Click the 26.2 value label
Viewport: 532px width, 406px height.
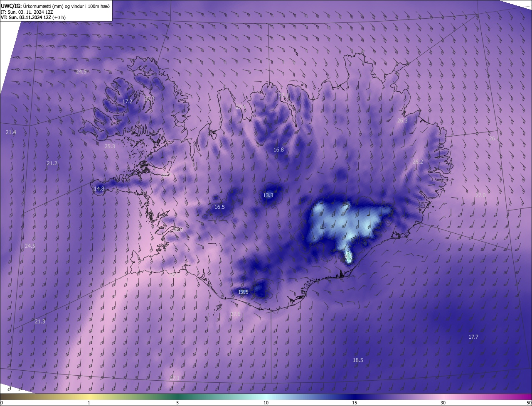click(x=418, y=162)
